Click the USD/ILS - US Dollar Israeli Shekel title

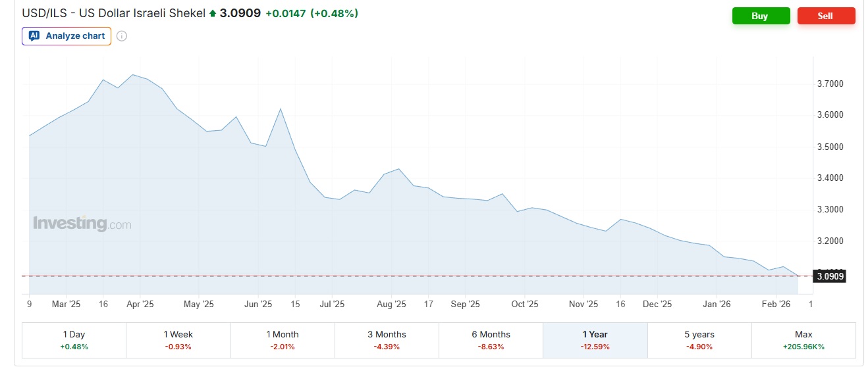pos(114,13)
